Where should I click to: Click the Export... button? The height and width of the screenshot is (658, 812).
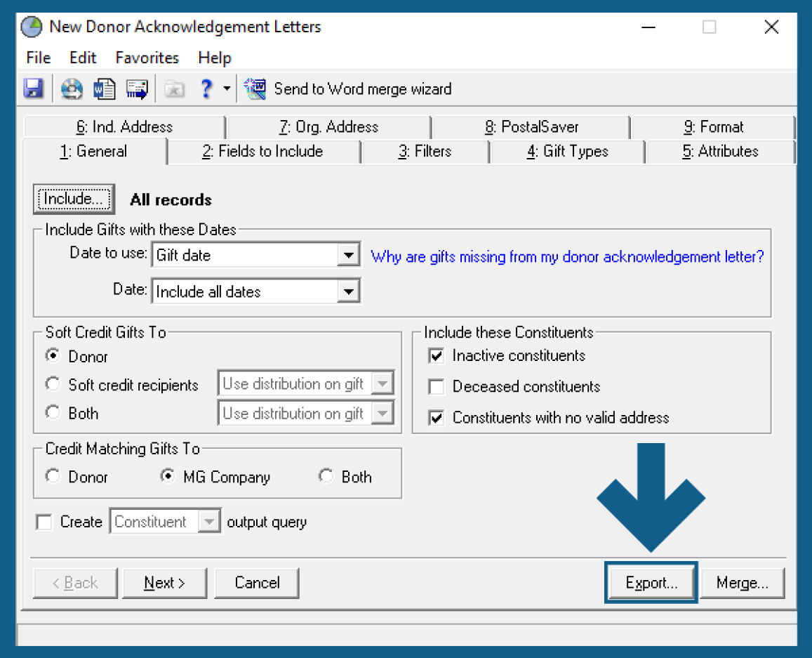tap(651, 583)
